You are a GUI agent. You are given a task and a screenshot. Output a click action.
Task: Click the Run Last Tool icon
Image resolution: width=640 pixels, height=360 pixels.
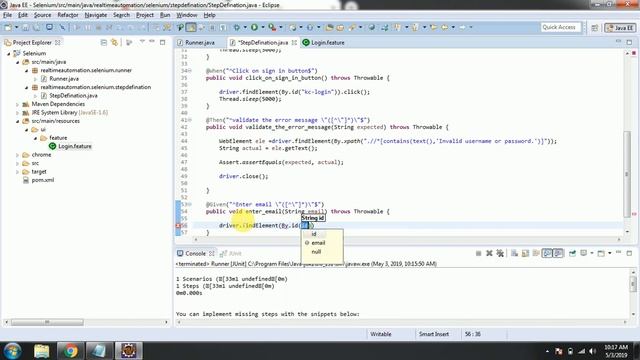tap(272, 27)
